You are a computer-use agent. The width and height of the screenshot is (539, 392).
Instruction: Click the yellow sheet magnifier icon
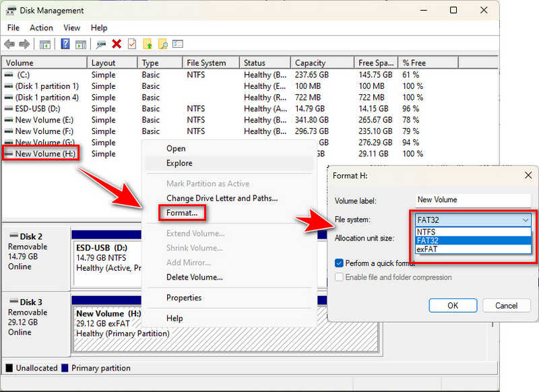(x=162, y=44)
